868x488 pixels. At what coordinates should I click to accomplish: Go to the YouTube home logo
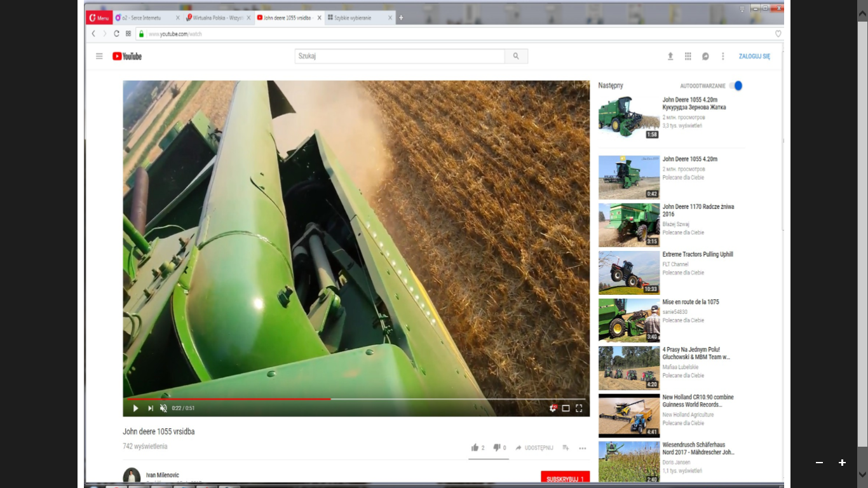[x=127, y=56]
